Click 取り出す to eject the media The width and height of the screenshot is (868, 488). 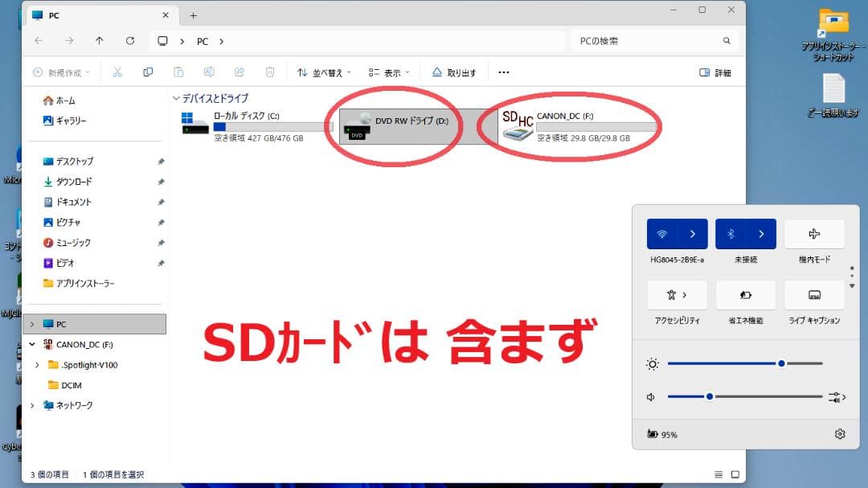pos(454,72)
